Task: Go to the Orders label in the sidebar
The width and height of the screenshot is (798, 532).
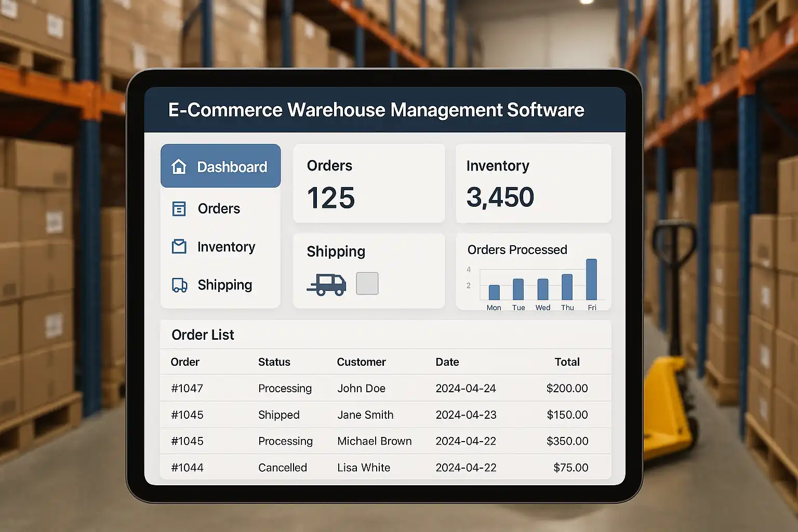Action: click(x=219, y=208)
